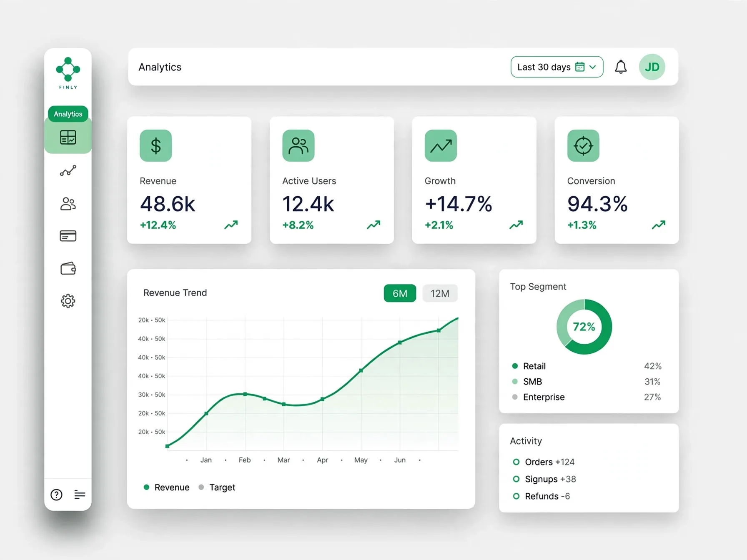The image size is (747, 560).
Task: Click the "Top Segment" heading
Action: [x=538, y=286]
